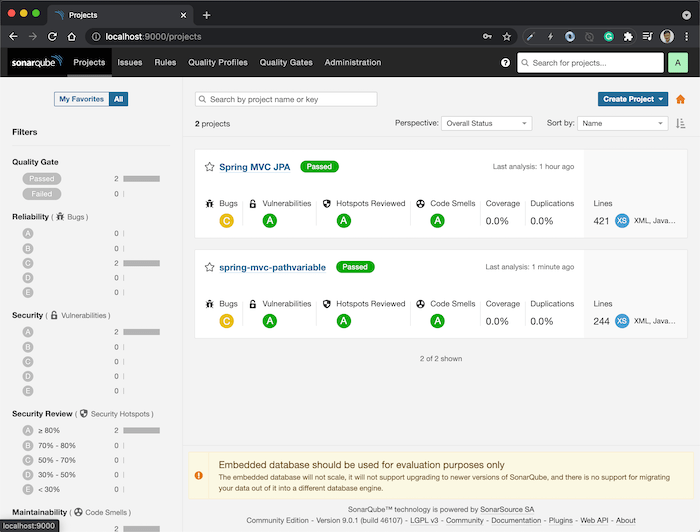Click the Security A count bar
The image size is (700, 532).
click(x=142, y=332)
